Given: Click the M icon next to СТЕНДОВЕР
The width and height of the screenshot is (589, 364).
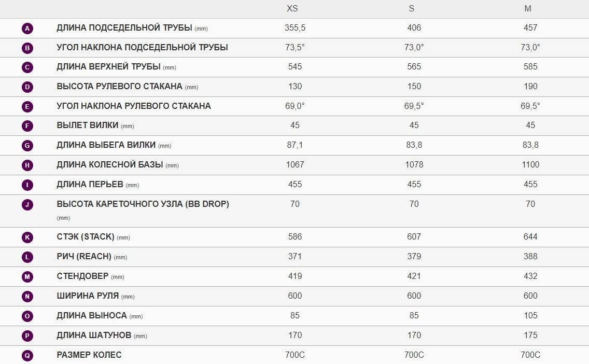Looking at the screenshot, I should tap(27, 276).
